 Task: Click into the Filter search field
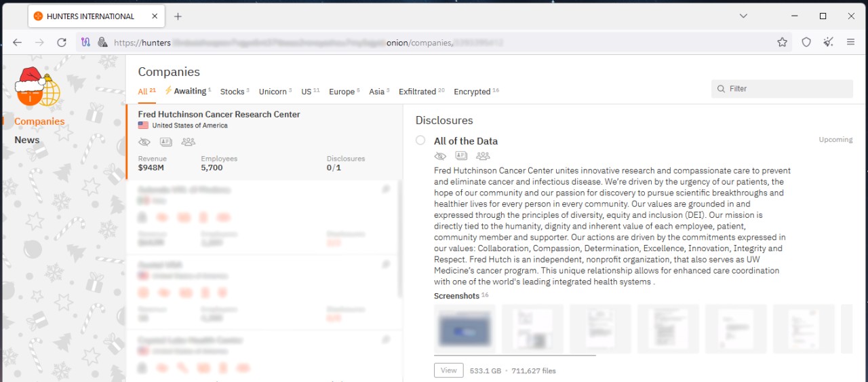787,89
